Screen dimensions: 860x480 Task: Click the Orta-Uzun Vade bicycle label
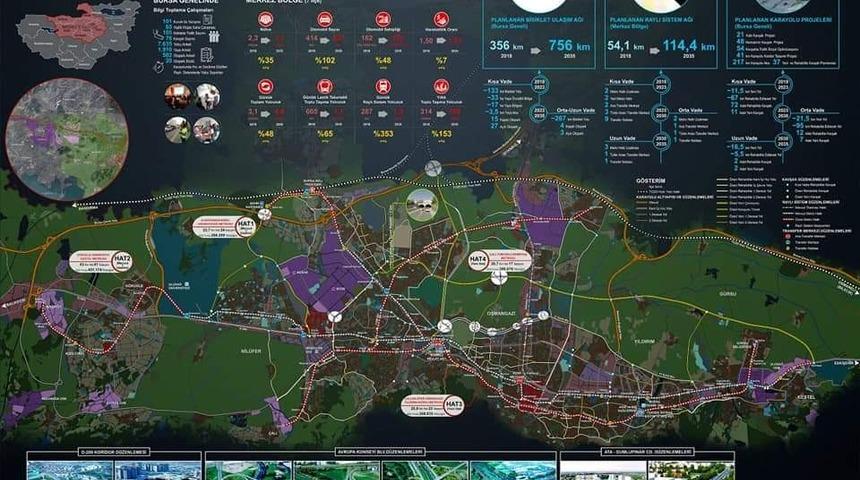point(575,110)
